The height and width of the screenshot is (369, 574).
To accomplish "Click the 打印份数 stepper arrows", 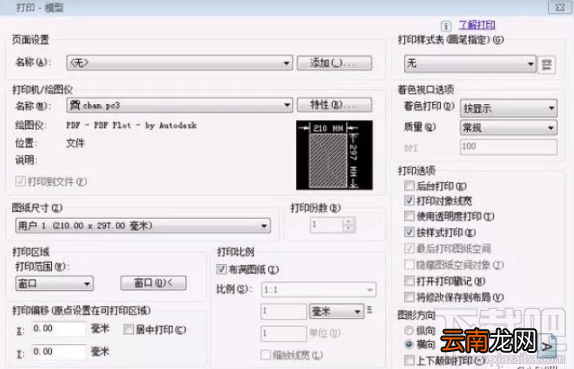I will point(349,225).
